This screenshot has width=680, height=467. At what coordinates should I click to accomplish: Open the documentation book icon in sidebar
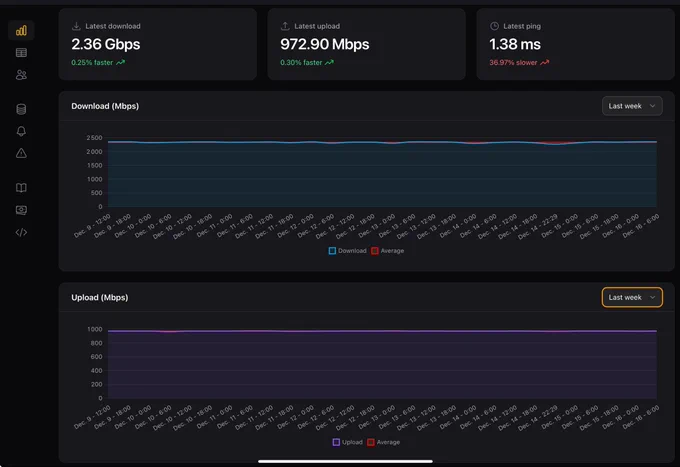coord(21,188)
